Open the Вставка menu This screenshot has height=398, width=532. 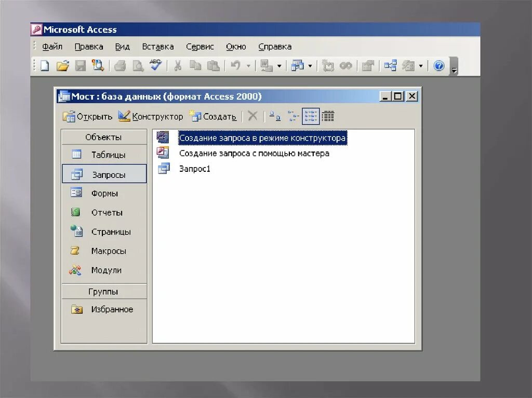[158, 47]
